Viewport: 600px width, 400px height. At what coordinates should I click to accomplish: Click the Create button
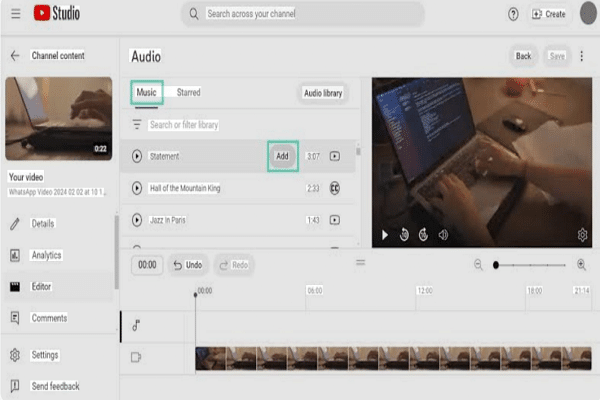[549, 14]
